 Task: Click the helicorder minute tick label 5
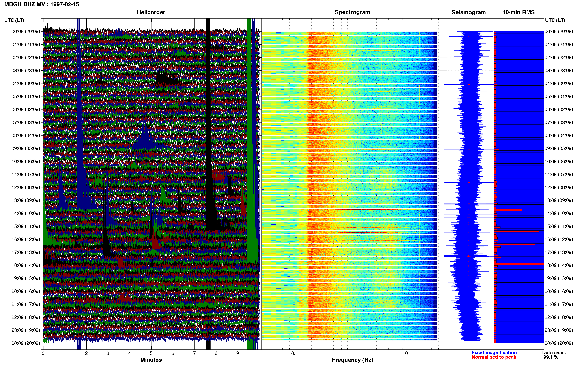(151, 353)
